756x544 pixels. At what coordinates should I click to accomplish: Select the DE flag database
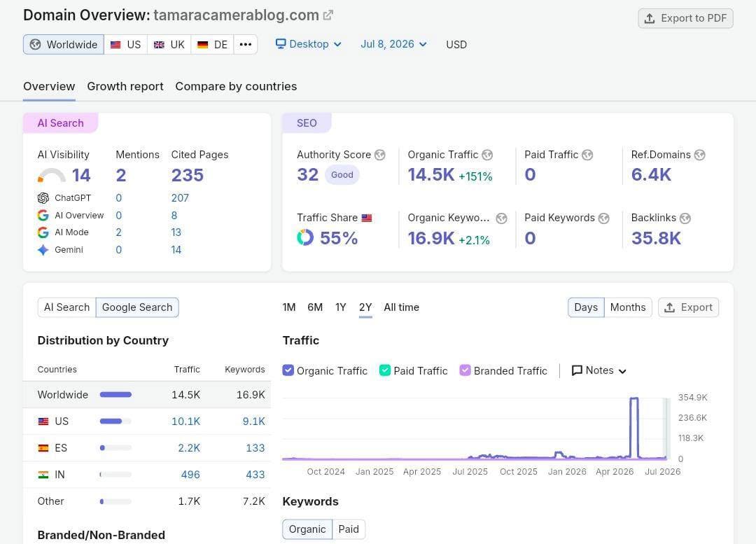pyautogui.click(x=212, y=44)
